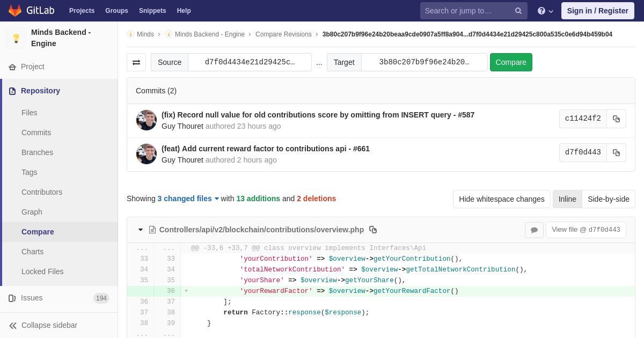Click the Source revision input field
644x338 pixels.
tap(250, 62)
